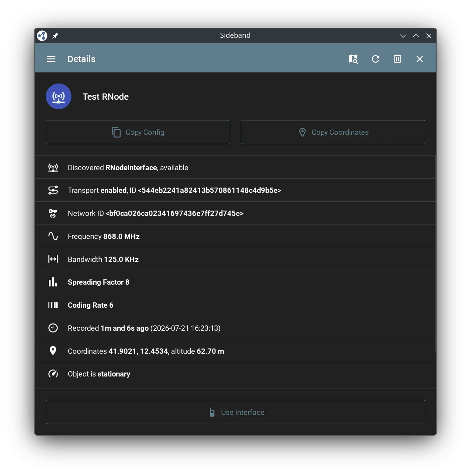Click the Copy Coordinates button
Viewport: 471px width, 476px height.
[333, 132]
